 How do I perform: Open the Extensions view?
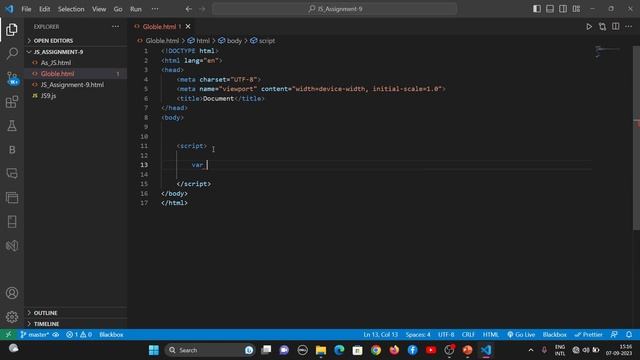12,102
